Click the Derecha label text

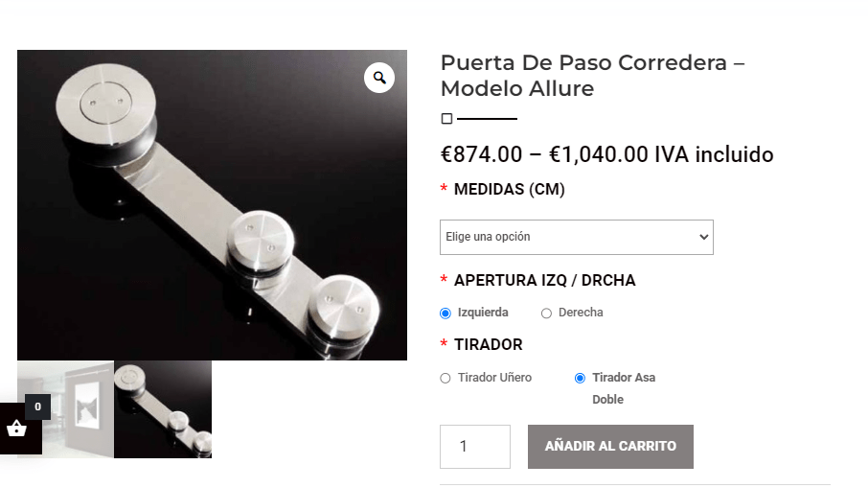(581, 313)
